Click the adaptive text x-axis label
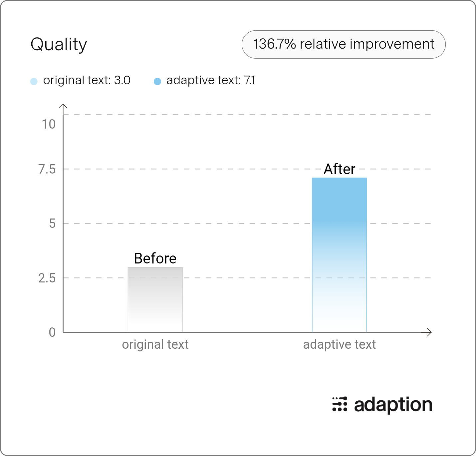 tap(339, 344)
